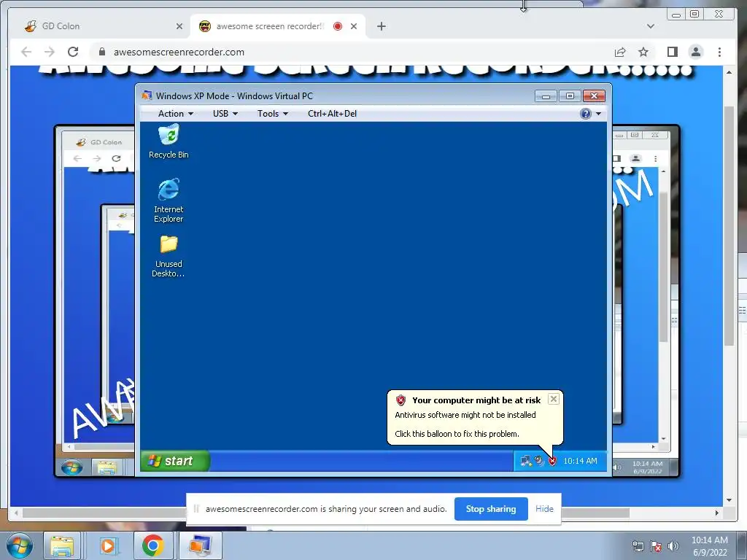Click the Windows 7 clock showing 6/9/2022

[x=709, y=546]
